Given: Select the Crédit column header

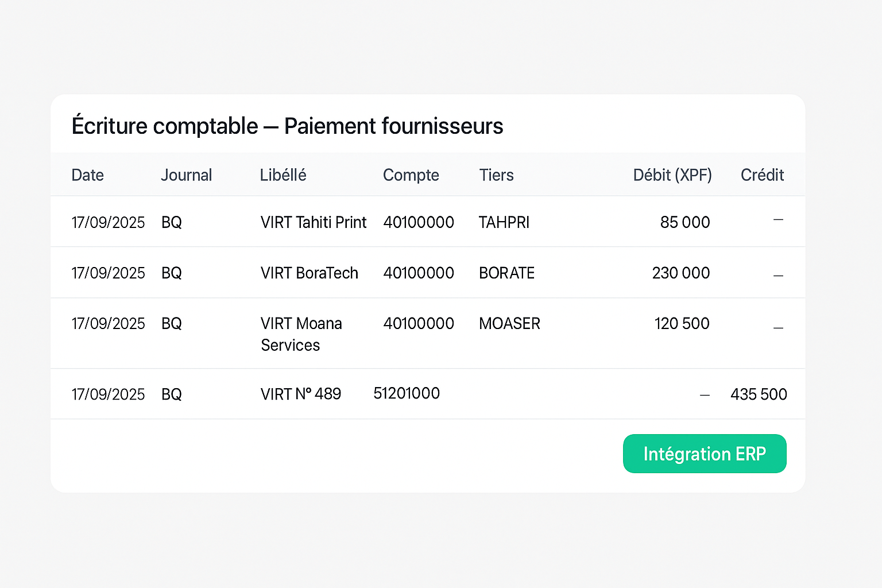Looking at the screenshot, I should pos(762,175).
